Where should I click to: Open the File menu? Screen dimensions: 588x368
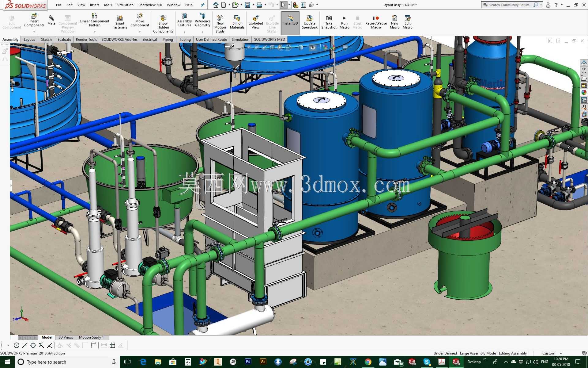point(59,5)
